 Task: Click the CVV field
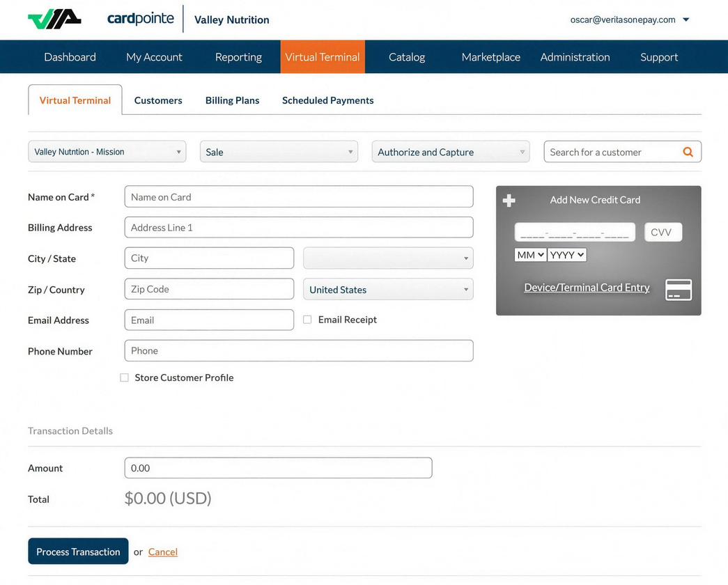663,232
